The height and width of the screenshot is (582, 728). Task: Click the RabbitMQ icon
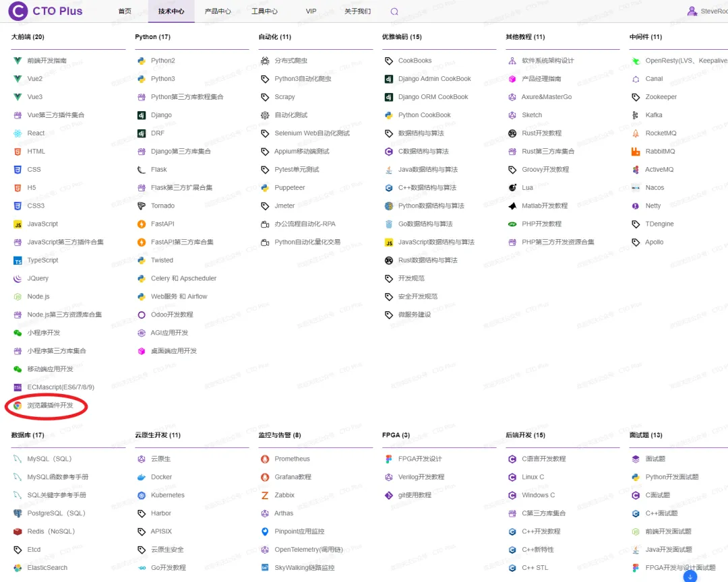[636, 152]
